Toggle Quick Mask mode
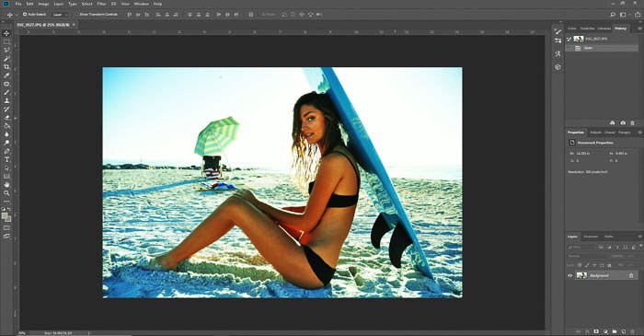Screen dimensions: 644x336 pos(6,228)
